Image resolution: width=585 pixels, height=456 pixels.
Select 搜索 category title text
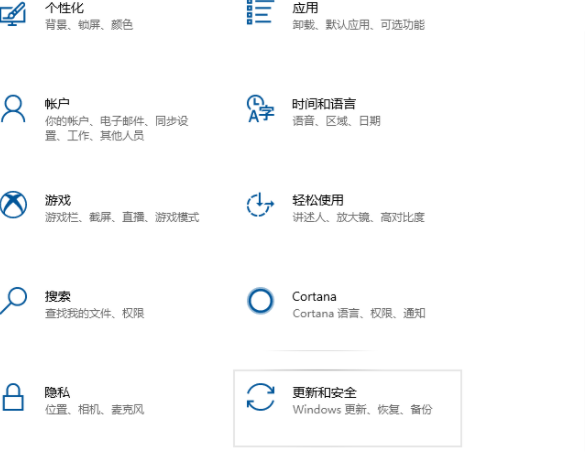coord(58,296)
